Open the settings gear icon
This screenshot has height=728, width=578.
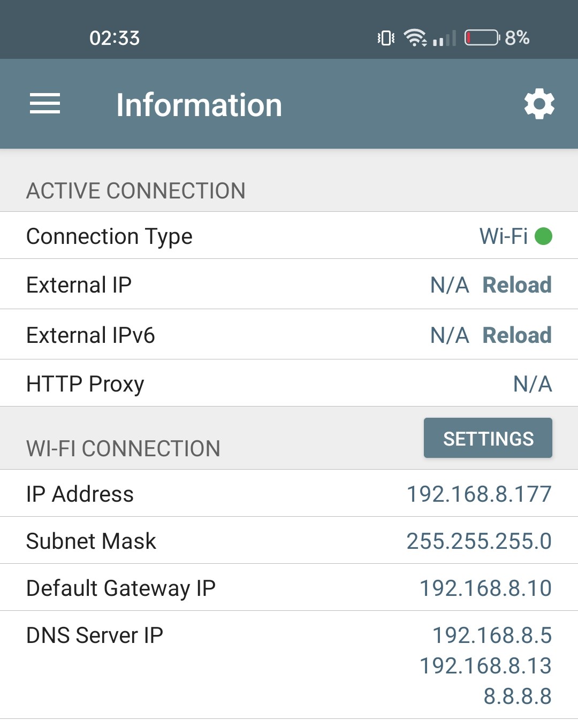[x=539, y=104]
